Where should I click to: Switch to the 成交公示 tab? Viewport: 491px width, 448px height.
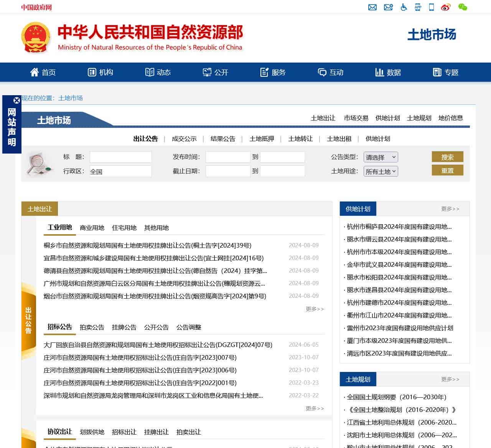coord(184,139)
